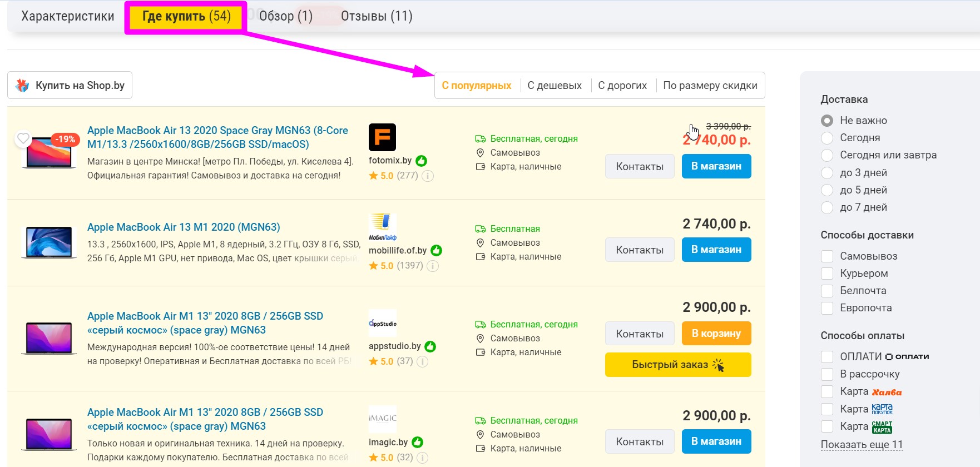Screen dimensions: 980x467
Task: Sort offers by По размеру скидки
Action: coord(710,85)
